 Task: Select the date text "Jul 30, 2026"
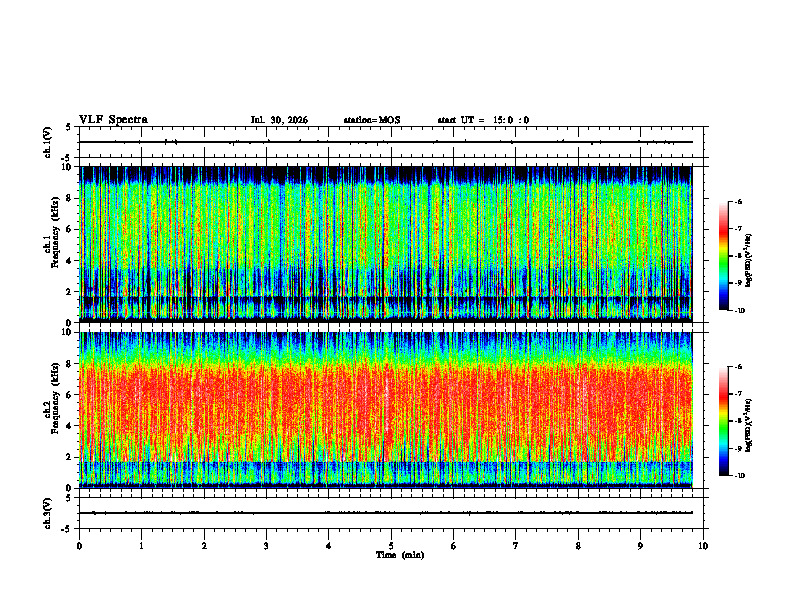279,120
